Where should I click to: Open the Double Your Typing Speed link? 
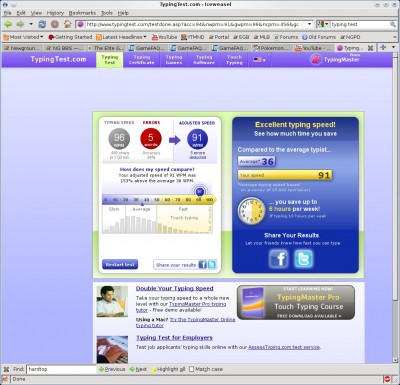tap(175, 289)
